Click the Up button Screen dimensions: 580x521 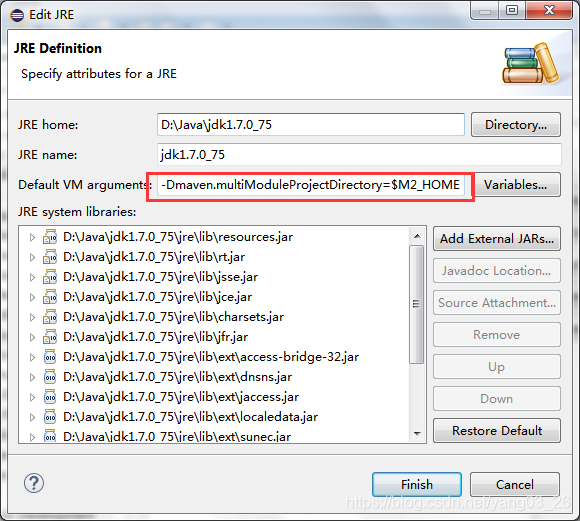[497, 367]
